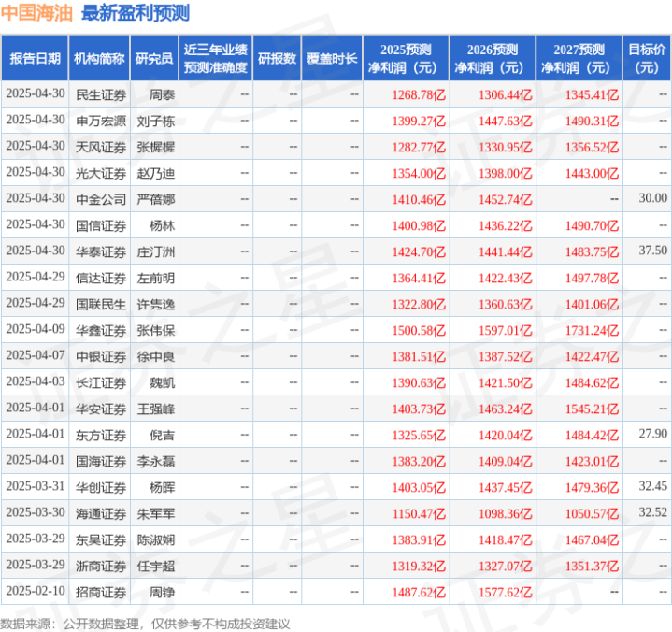The height and width of the screenshot is (632, 672).
Task: Click analyst name 刘子栋
Action: coord(156,121)
